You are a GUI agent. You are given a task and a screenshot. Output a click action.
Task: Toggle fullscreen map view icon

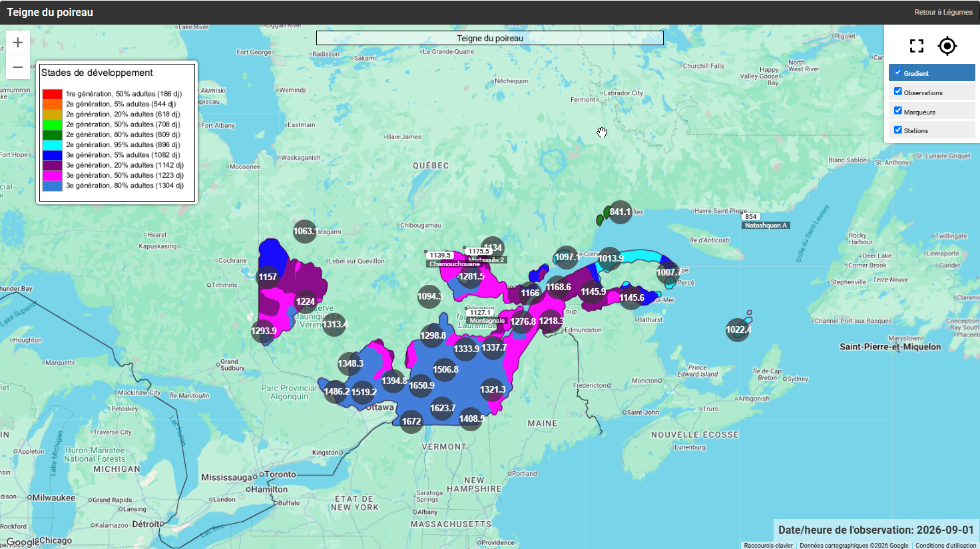(x=917, y=46)
